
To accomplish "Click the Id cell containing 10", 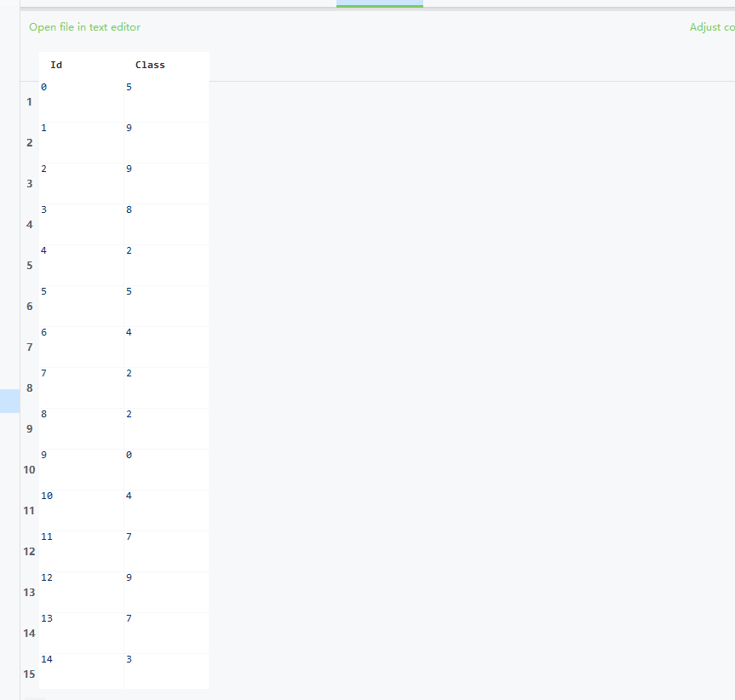I will click(x=81, y=511).
